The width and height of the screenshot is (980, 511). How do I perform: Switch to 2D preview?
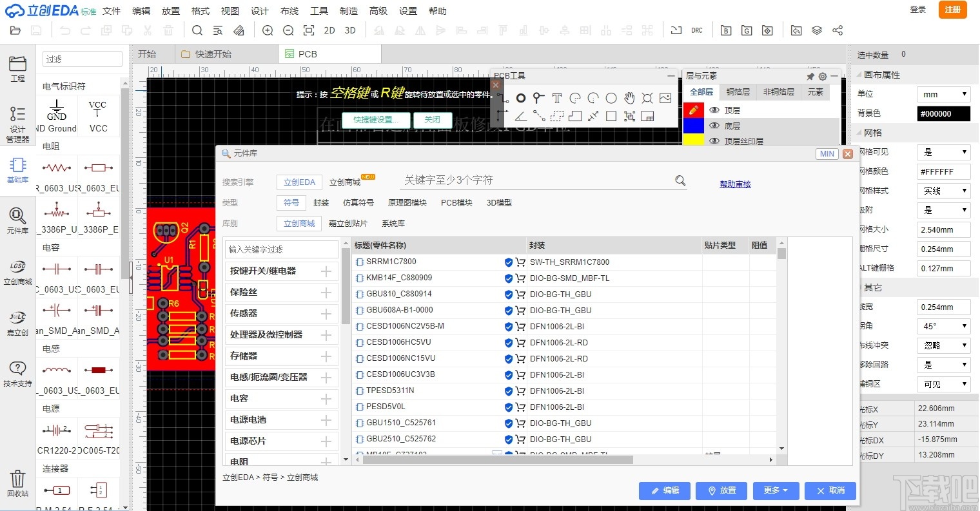click(x=329, y=30)
